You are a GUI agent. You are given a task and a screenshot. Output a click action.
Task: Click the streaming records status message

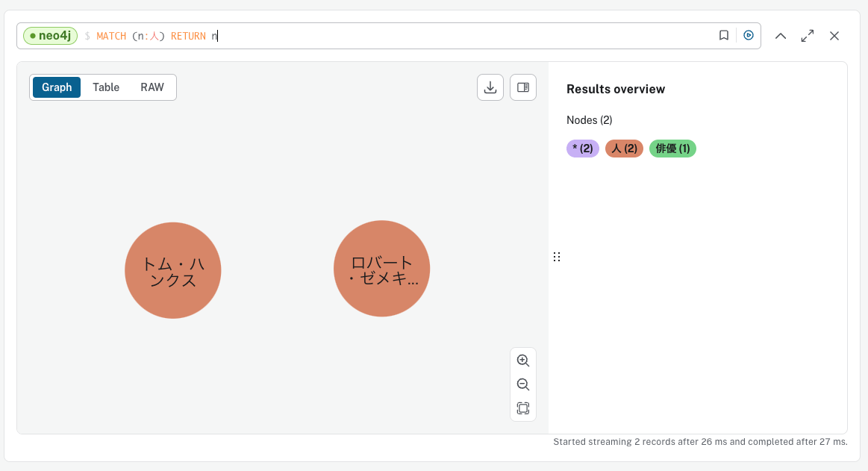[x=700, y=442]
